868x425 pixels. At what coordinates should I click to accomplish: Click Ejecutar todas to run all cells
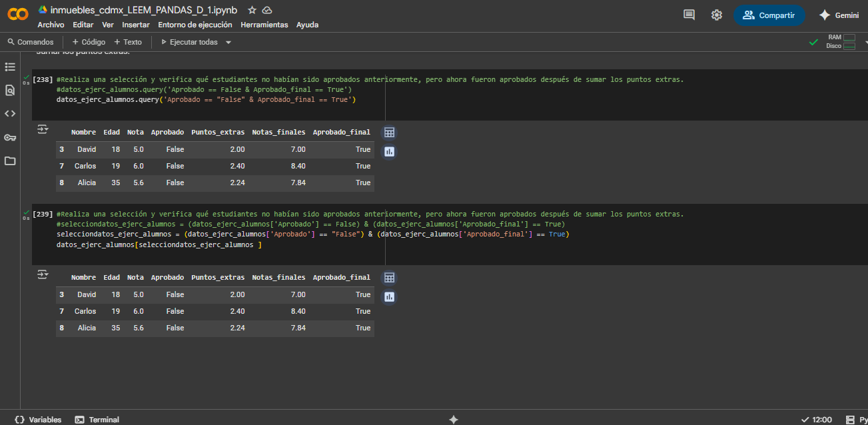(x=189, y=42)
